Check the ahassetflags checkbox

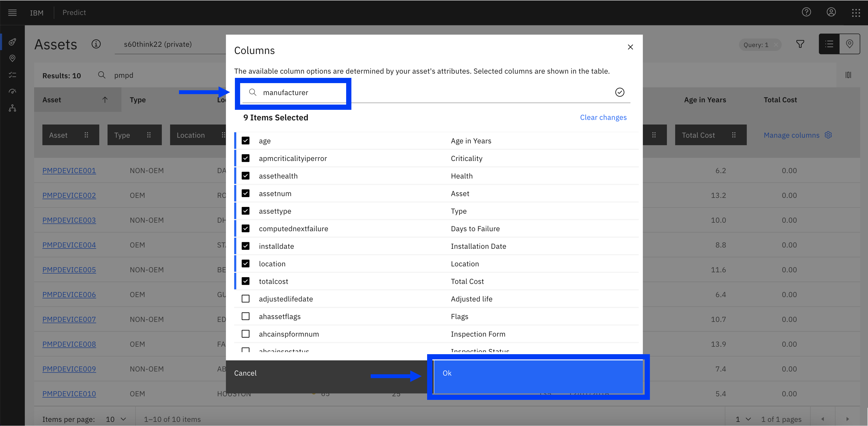(246, 316)
